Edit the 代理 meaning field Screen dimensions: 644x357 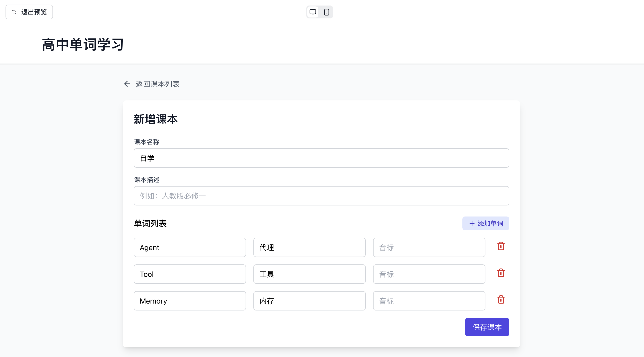coord(309,247)
